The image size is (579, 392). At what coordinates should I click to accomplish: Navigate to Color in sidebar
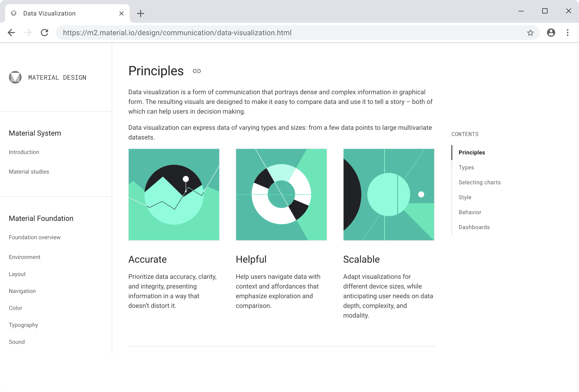(16, 308)
